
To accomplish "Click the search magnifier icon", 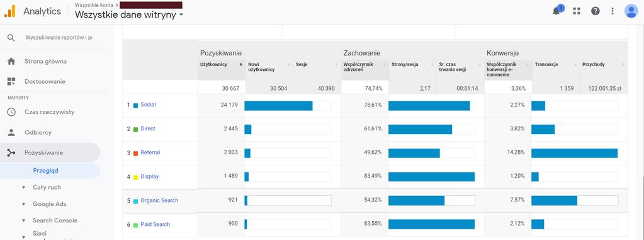I will pyautogui.click(x=11, y=38).
